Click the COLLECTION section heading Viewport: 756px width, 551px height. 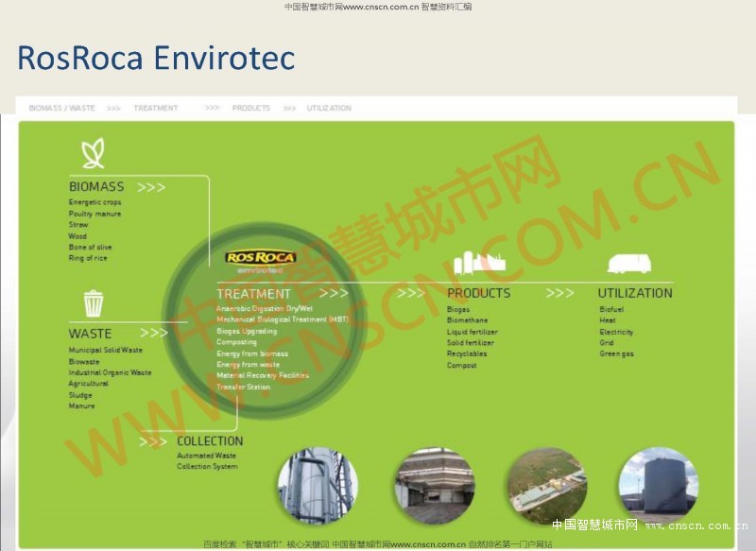pyautogui.click(x=210, y=441)
